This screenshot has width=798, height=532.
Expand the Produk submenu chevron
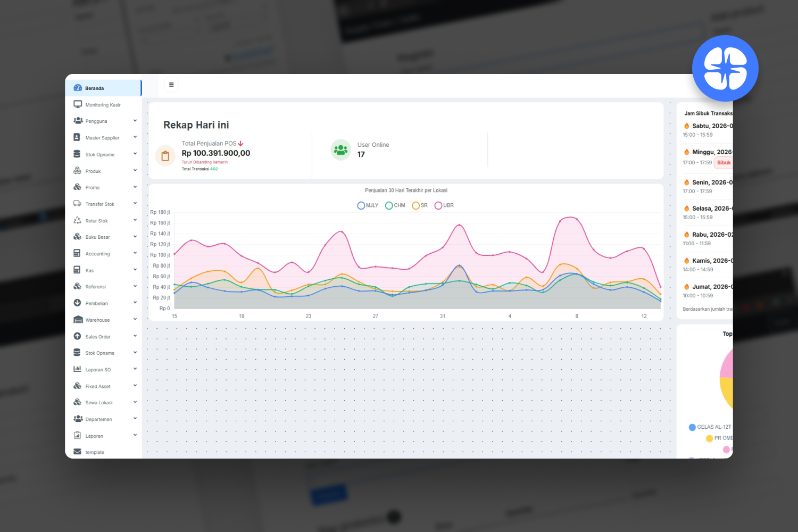(135, 171)
